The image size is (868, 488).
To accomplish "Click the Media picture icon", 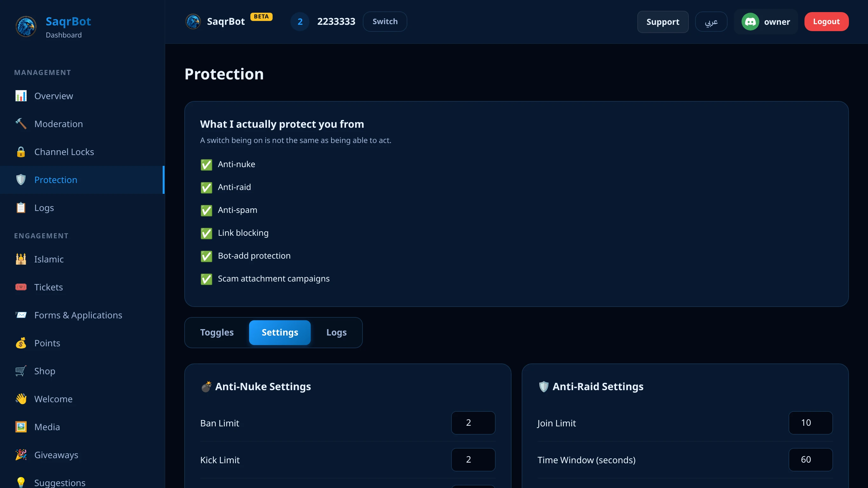I will point(21,427).
